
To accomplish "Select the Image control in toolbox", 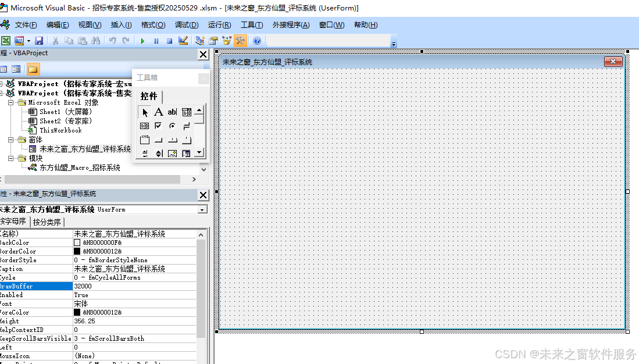I will pos(172,154).
